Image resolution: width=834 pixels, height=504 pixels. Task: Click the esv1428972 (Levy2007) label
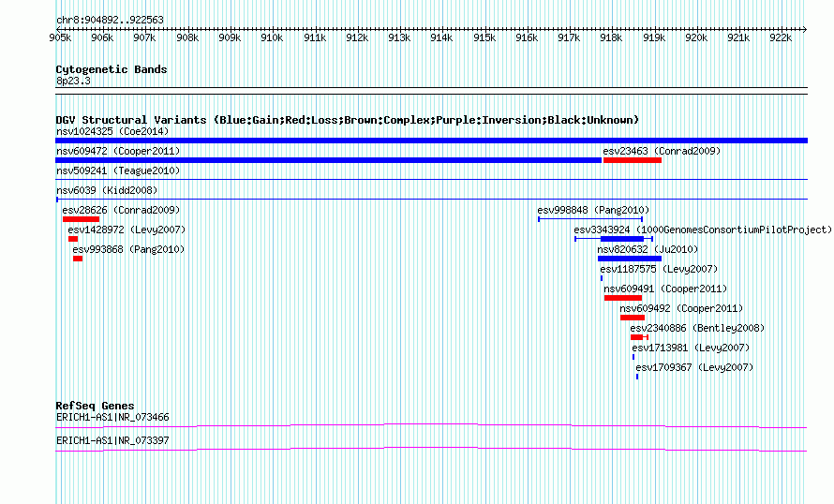click(x=127, y=230)
